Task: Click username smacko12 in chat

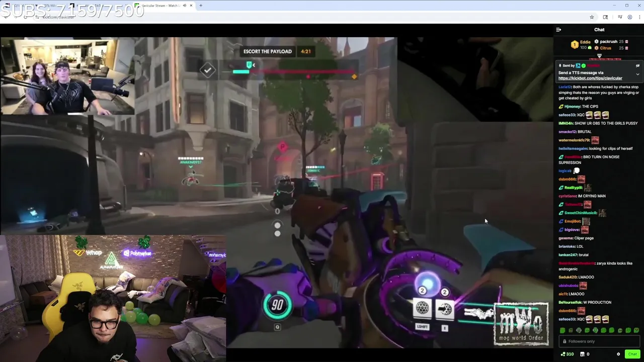Action: pos(568,132)
